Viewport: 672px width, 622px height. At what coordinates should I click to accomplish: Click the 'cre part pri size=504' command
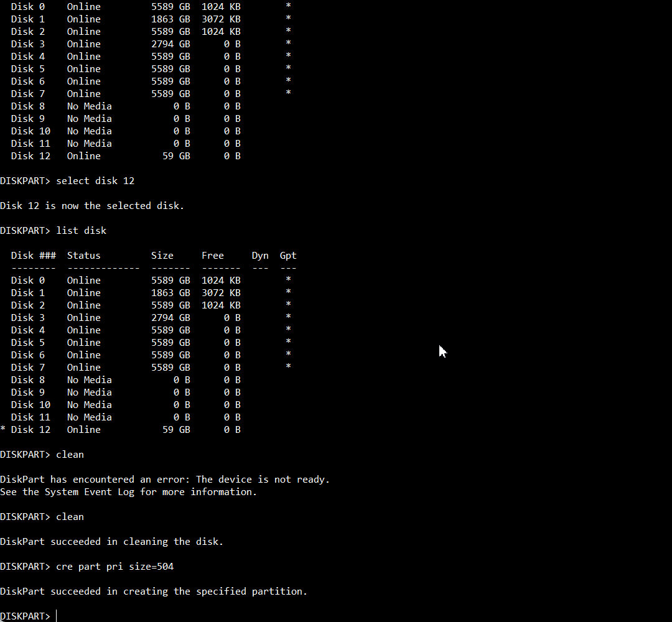115,566
